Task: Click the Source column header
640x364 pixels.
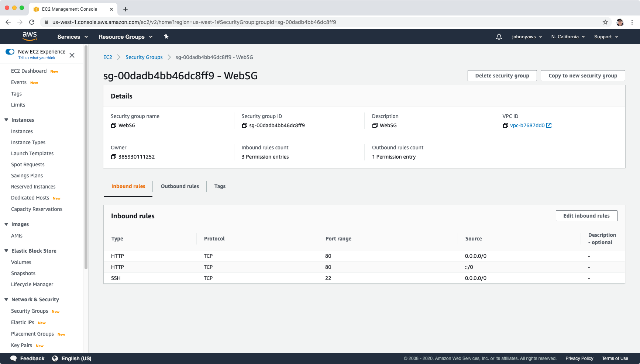Action: 474,239
